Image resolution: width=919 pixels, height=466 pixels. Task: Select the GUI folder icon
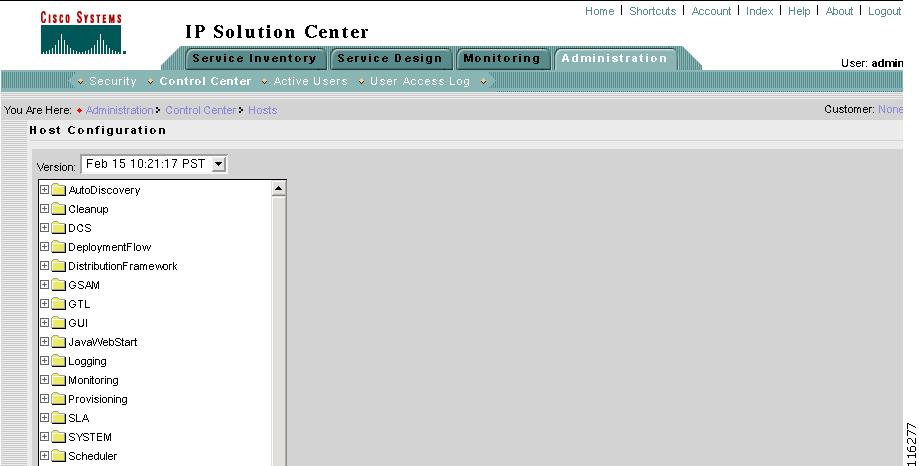58,323
